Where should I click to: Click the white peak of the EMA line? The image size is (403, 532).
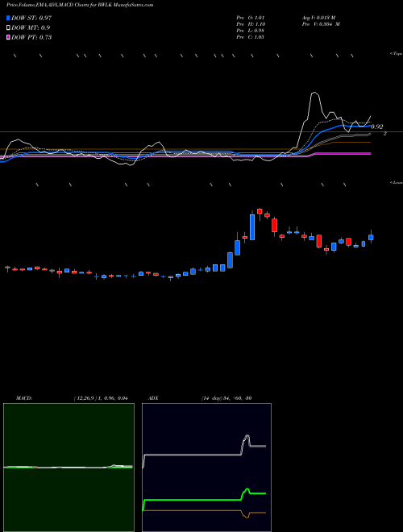click(315, 93)
